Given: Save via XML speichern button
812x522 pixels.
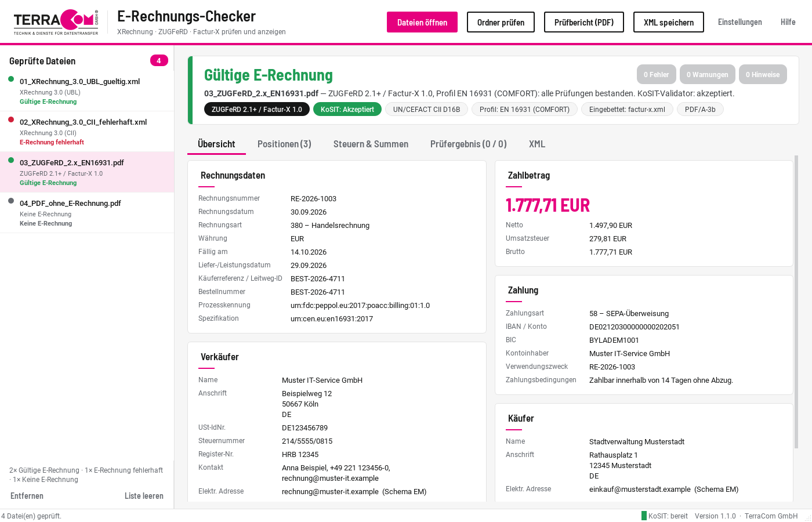Looking at the screenshot, I should (x=669, y=22).
